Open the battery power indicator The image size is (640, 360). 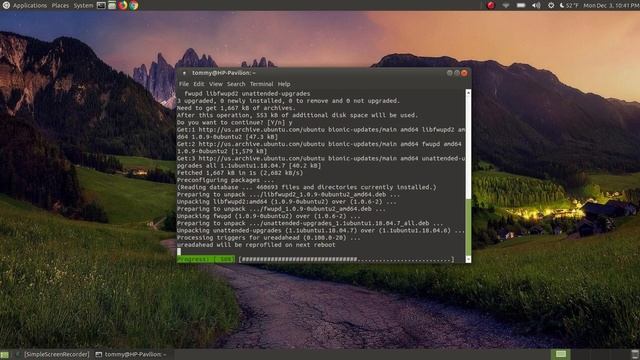521,5
